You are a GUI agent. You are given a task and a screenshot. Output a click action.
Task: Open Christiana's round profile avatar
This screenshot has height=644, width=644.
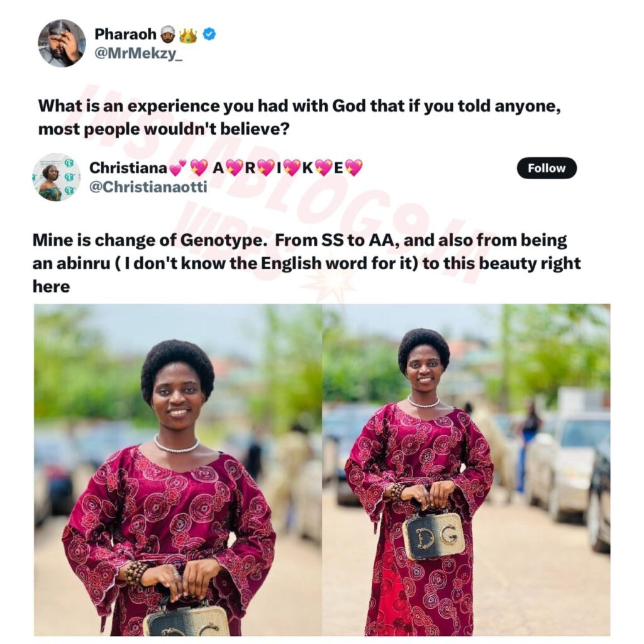pos(56,177)
